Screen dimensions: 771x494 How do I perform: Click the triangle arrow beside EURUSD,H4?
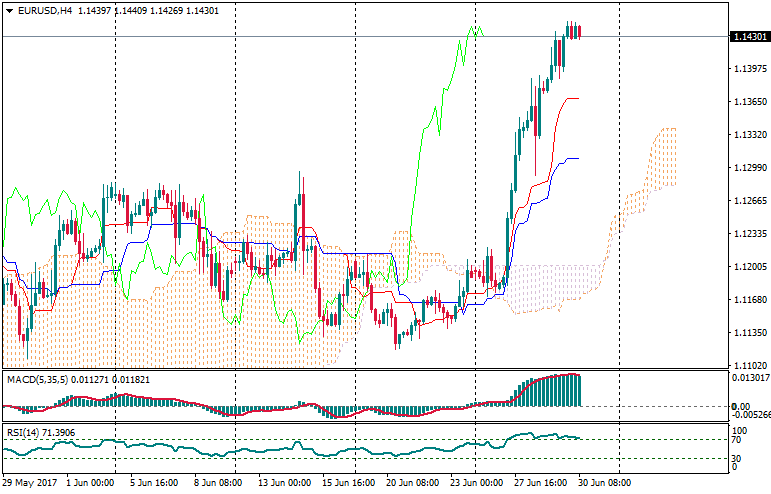click(9, 10)
